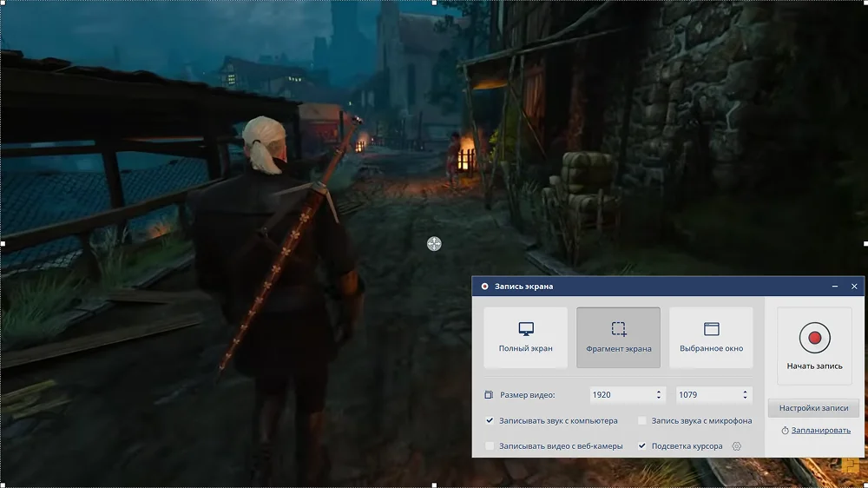Image resolution: width=868 pixels, height=488 pixels.
Task: Click the video height field showing 1079
Action: (x=714, y=395)
